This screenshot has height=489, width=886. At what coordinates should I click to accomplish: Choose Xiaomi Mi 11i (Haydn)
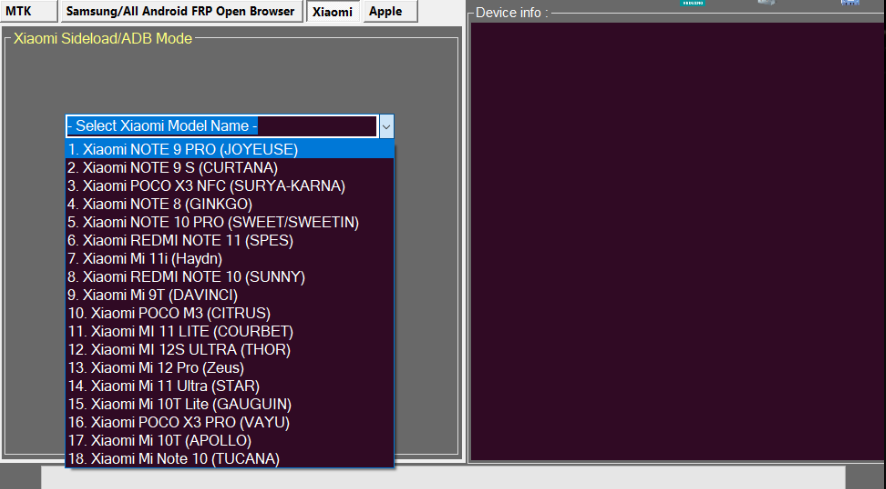pos(230,259)
